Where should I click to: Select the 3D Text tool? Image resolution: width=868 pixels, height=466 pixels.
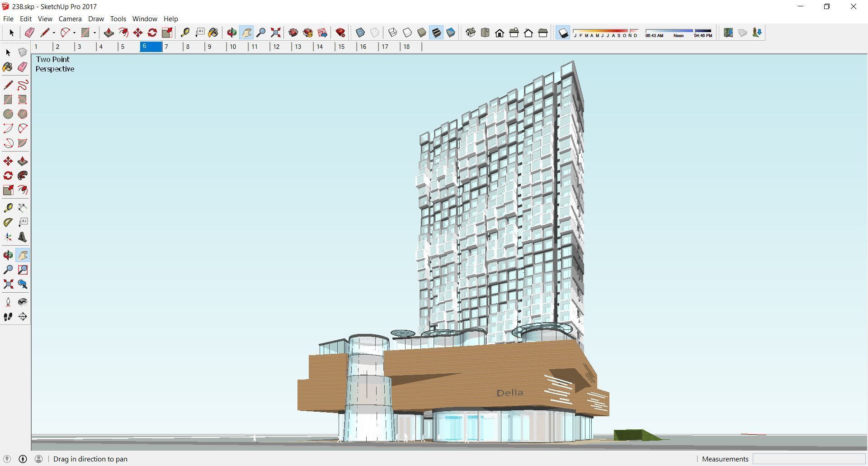(23, 237)
